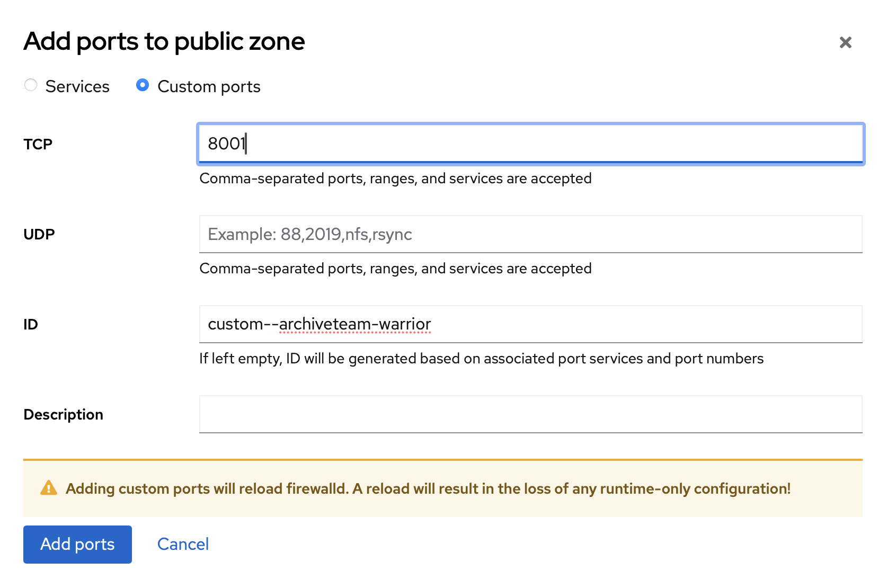The image size is (887, 588).
Task: Click the 'If left empty, ID will be generated' hint
Action: point(481,359)
